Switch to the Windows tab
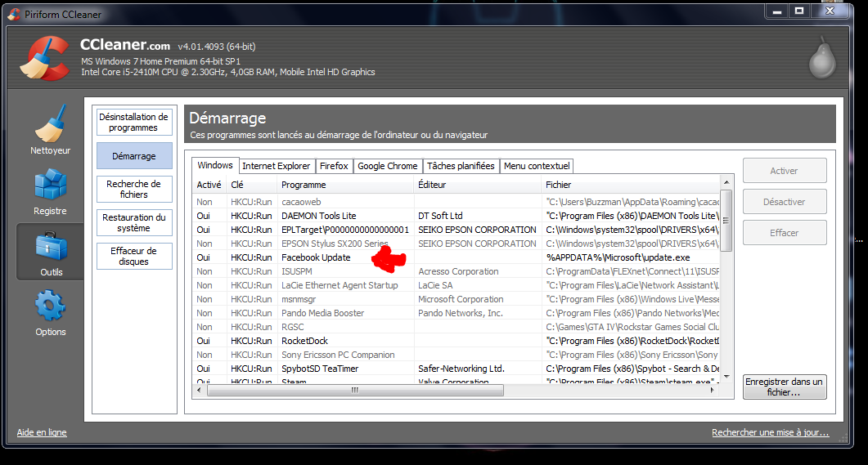868x465 pixels. tap(215, 165)
